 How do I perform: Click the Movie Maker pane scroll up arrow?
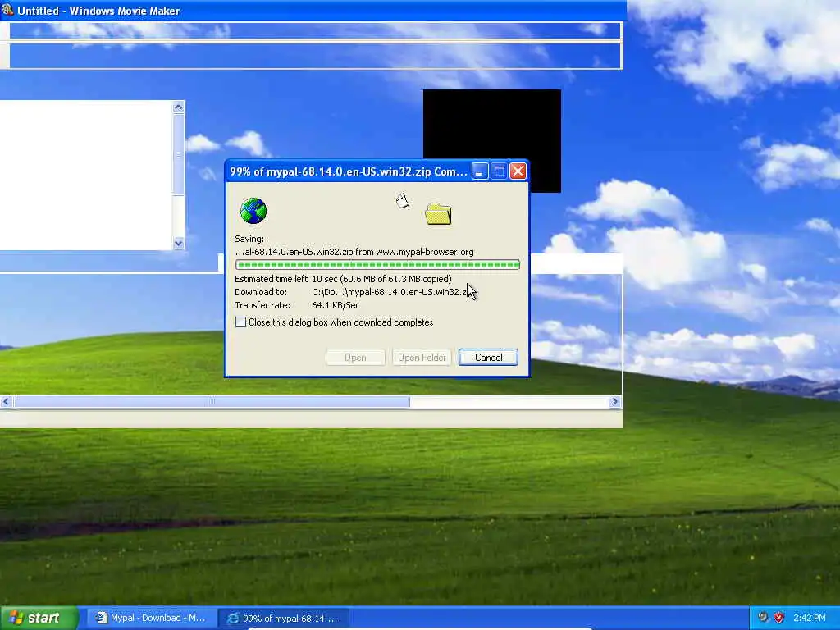[x=178, y=107]
